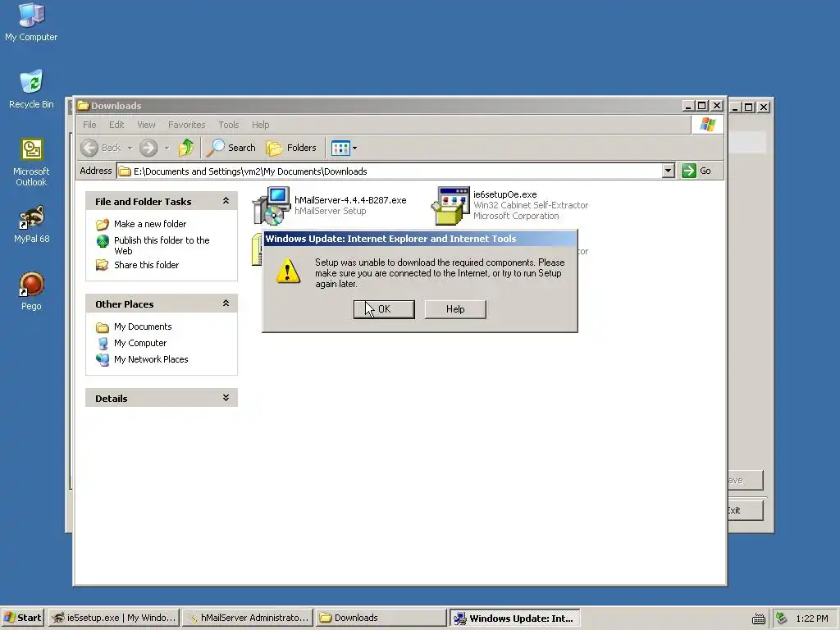
Task: Go to My Computer in Other Places
Action: click(x=139, y=343)
